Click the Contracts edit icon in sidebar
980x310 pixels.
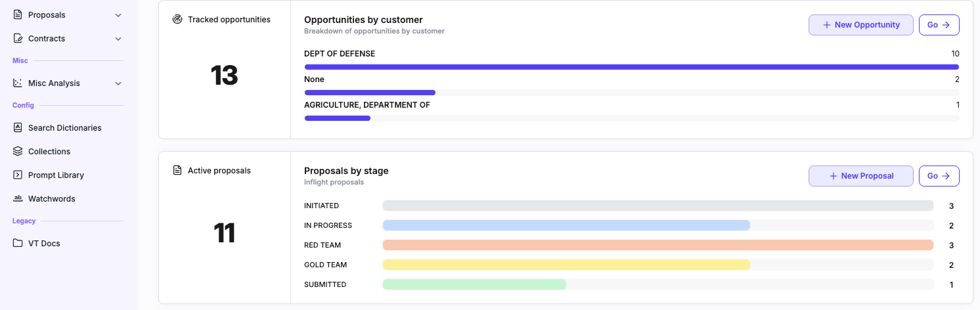click(18, 38)
